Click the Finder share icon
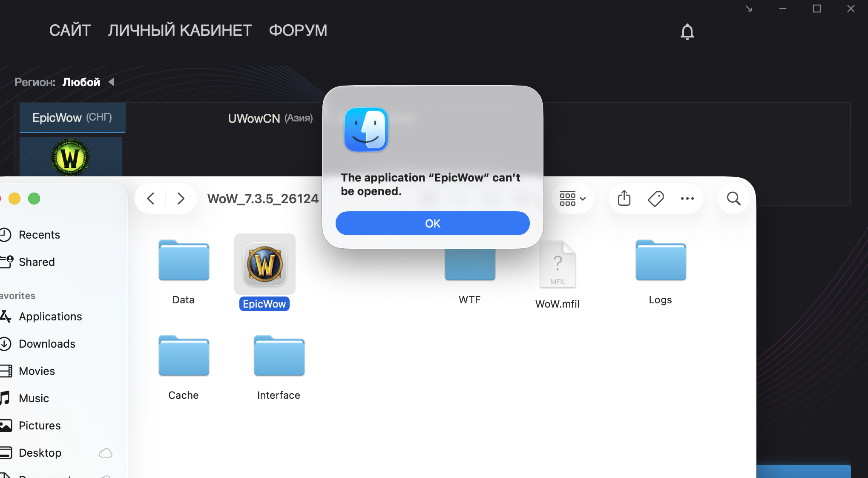 click(624, 199)
